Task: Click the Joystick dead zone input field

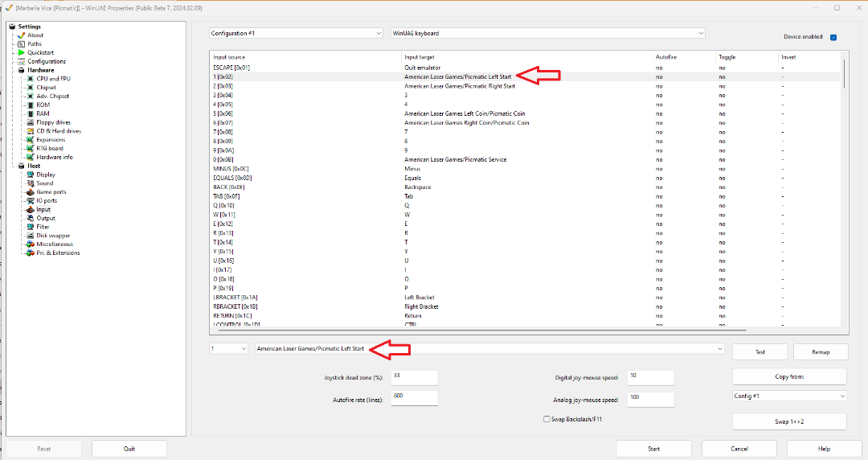Action: (414, 377)
